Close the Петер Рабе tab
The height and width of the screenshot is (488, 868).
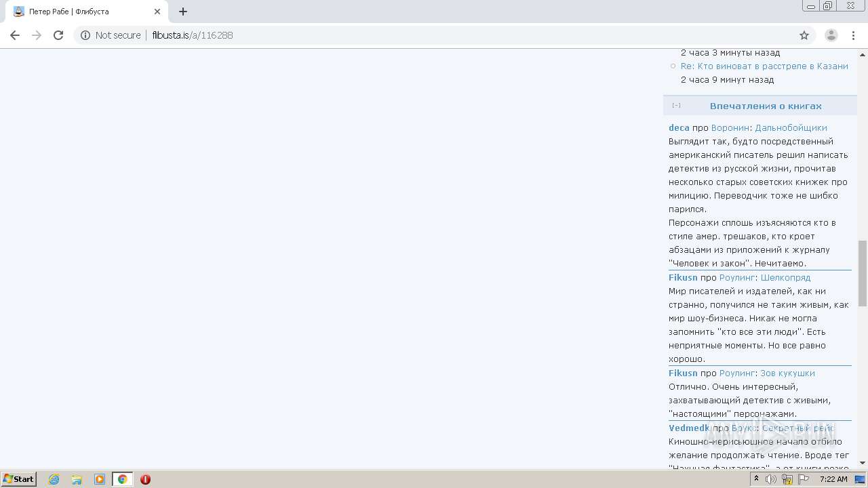click(157, 12)
